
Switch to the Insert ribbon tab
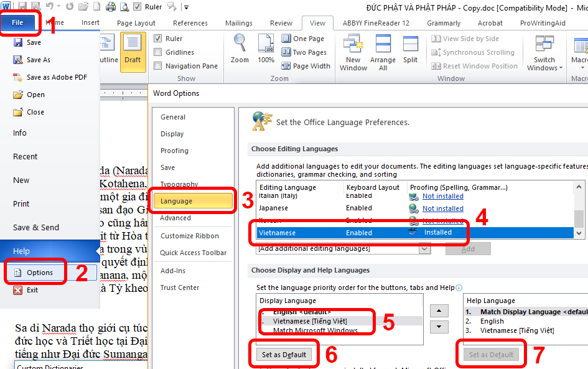click(x=90, y=23)
